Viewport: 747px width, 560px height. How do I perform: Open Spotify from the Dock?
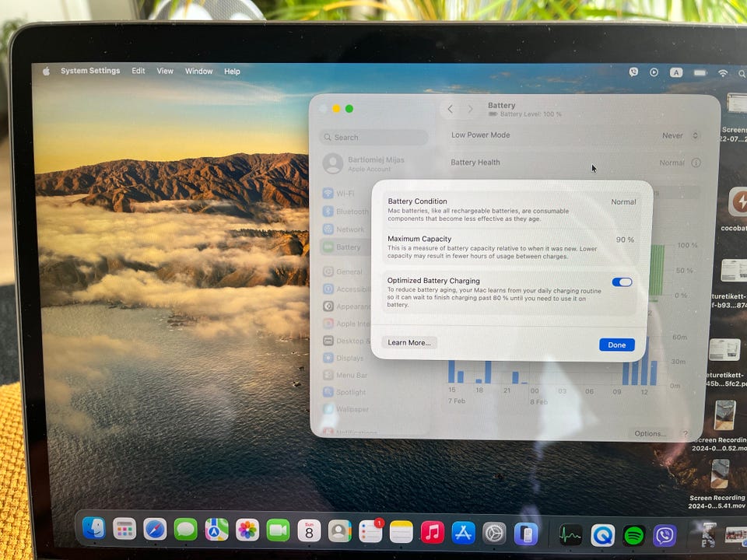[x=633, y=536]
